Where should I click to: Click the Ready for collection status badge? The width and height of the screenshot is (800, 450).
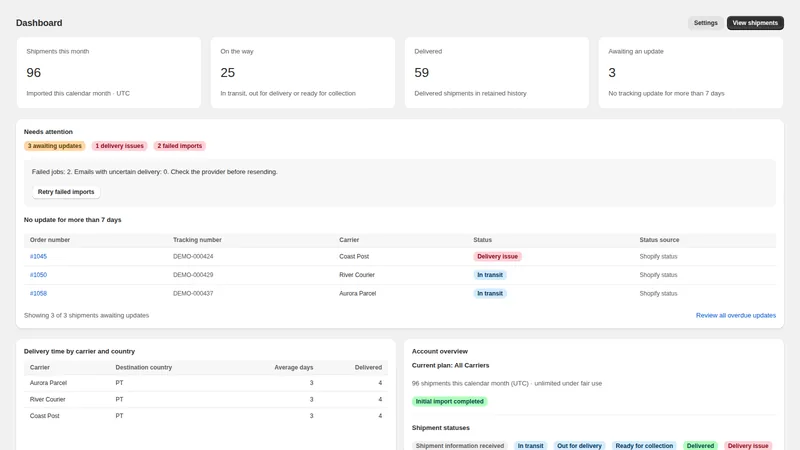coord(644,446)
